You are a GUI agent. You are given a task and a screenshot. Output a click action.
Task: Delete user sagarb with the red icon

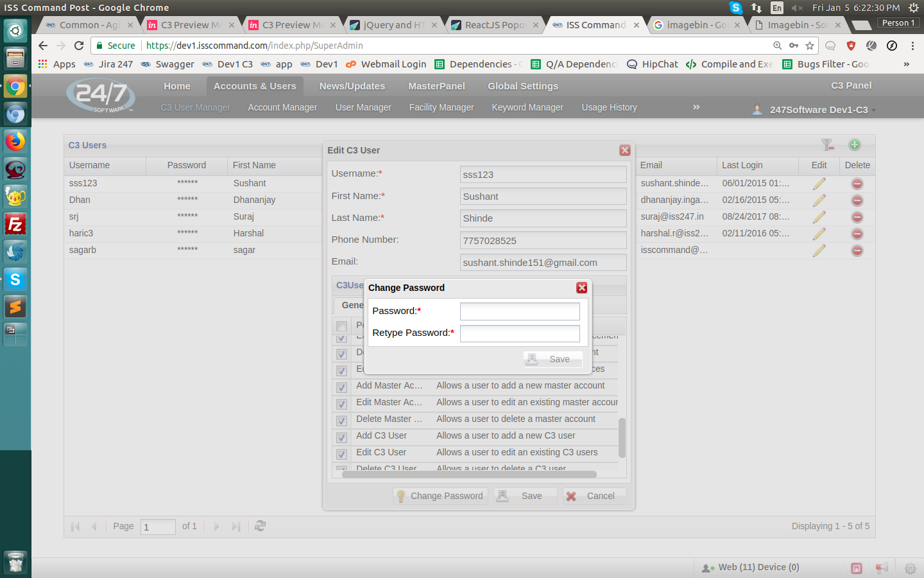click(x=857, y=250)
